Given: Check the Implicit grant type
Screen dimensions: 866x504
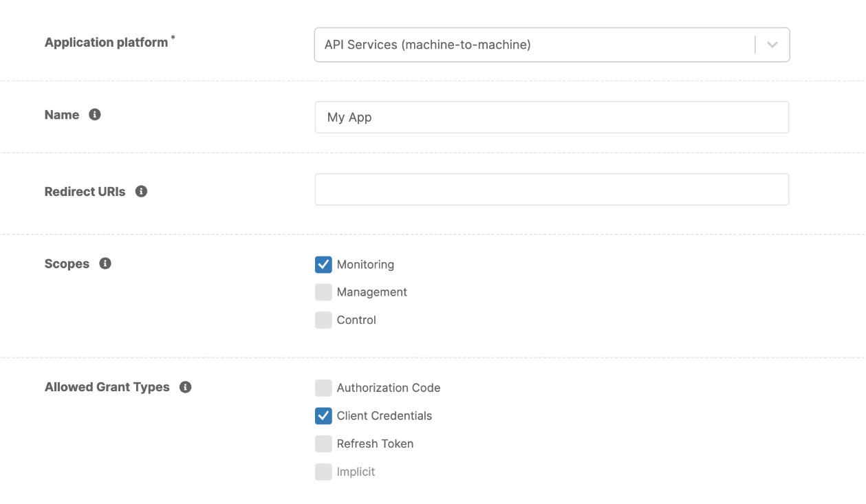Looking at the screenshot, I should 323,471.
